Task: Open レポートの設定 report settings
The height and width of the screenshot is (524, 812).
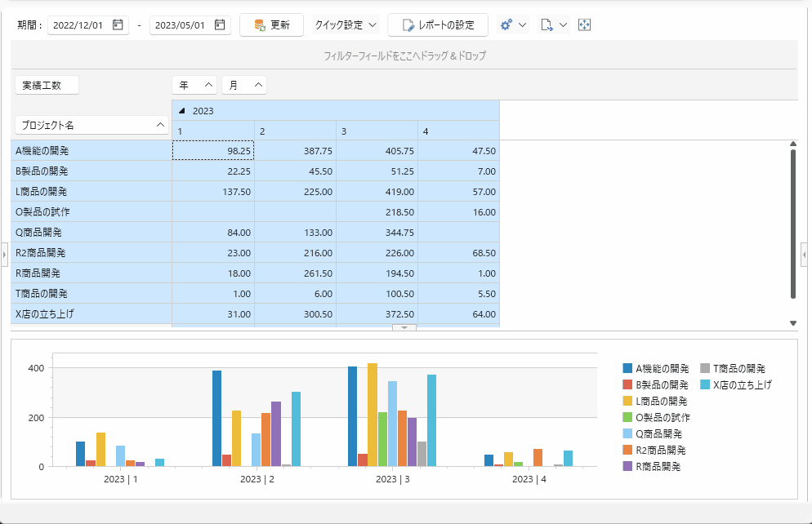Action: pos(437,25)
